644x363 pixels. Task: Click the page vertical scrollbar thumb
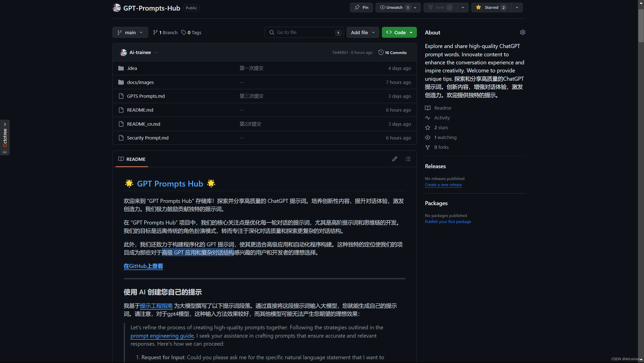point(641,26)
